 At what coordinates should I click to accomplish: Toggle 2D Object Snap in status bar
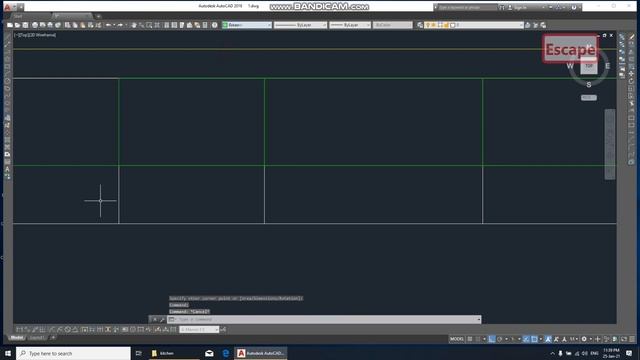(534, 339)
